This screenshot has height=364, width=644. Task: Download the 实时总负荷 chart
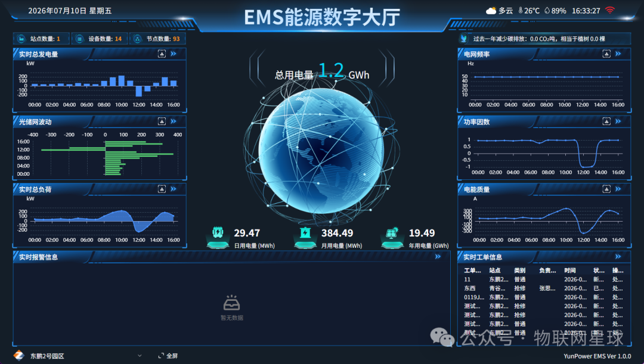pos(162,189)
